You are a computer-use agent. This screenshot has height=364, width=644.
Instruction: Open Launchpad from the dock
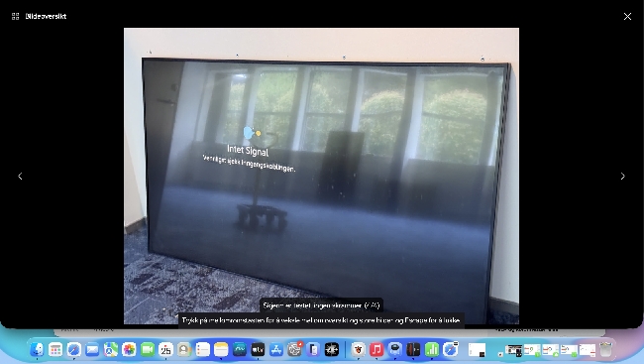[55, 349]
